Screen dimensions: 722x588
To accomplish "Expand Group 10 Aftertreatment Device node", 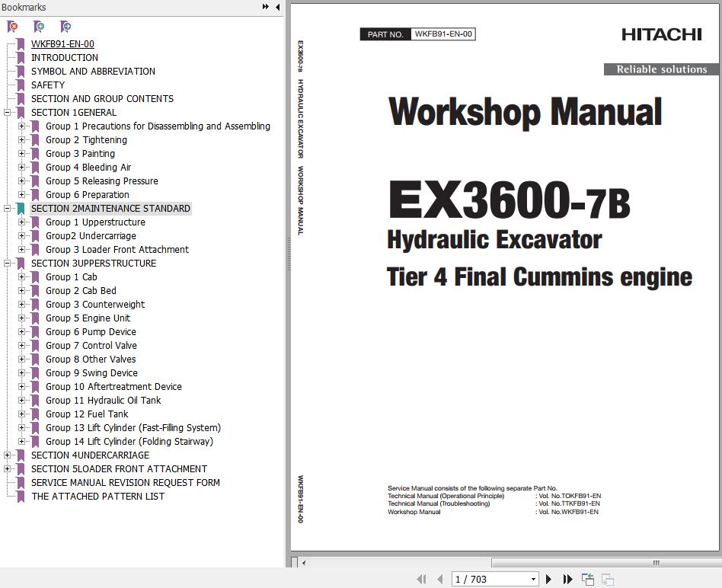I will pos(21,387).
